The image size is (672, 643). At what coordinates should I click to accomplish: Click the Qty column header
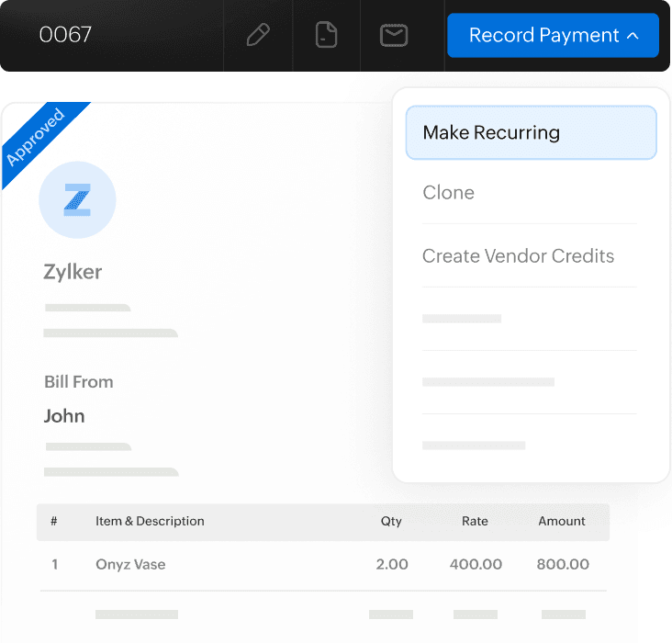click(391, 521)
